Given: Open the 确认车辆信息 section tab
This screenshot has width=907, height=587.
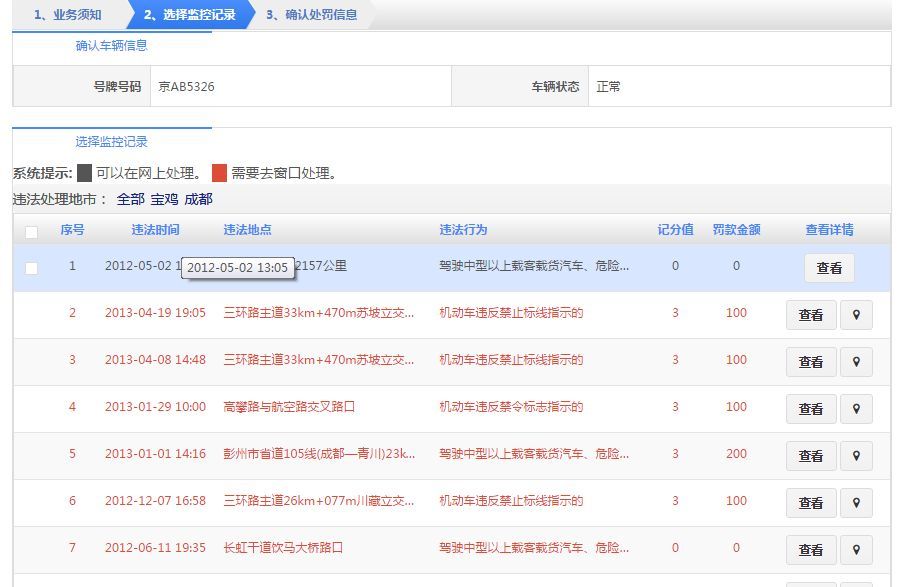Looking at the screenshot, I should [x=112, y=46].
